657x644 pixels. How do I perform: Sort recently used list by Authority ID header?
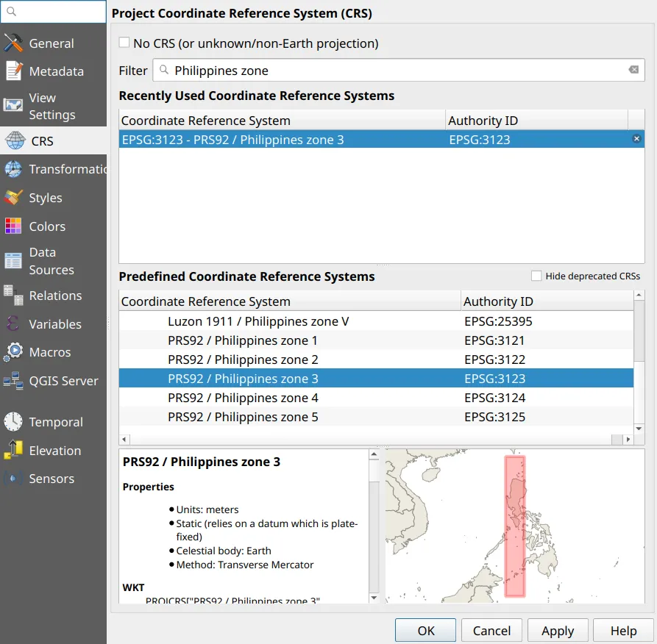pyautogui.click(x=536, y=120)
